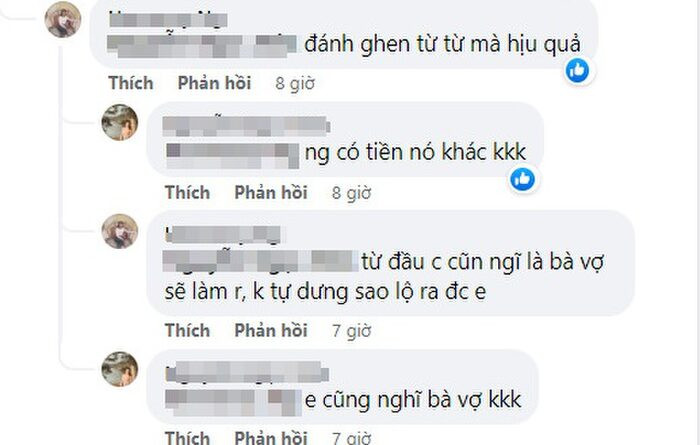Screen dimensions: 700x445
Task: Open blurred author name on the top comment
Action: [x=168, y=20]
